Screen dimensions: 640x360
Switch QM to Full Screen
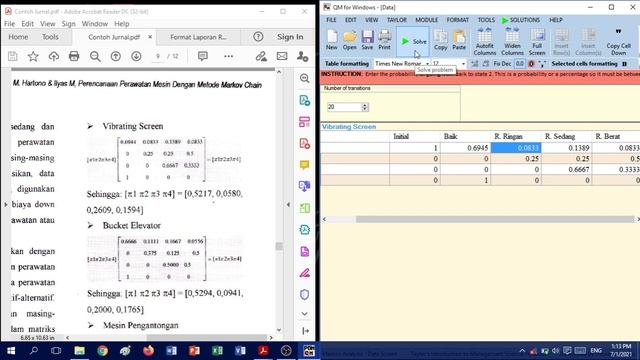coord(537,42)
